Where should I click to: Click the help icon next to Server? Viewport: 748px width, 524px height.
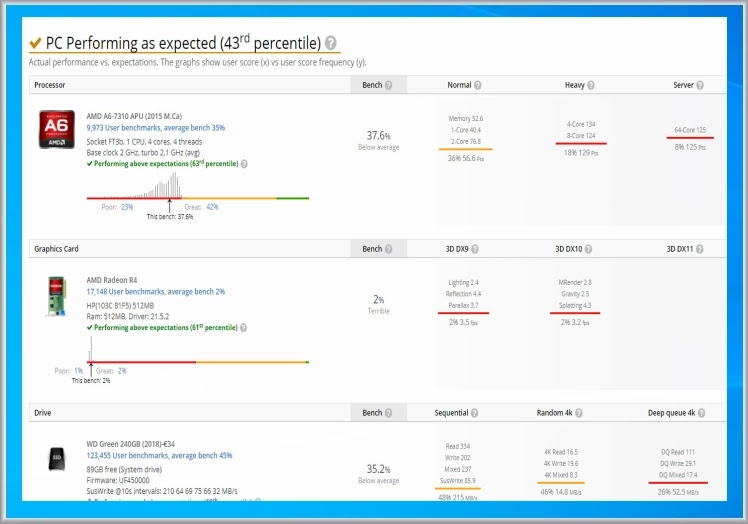[700, 85]
